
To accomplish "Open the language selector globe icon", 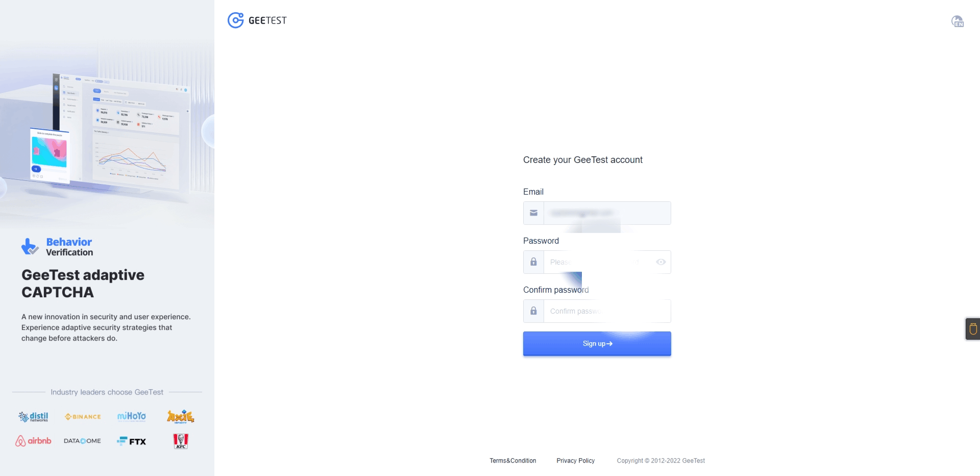I will point(957,21).
